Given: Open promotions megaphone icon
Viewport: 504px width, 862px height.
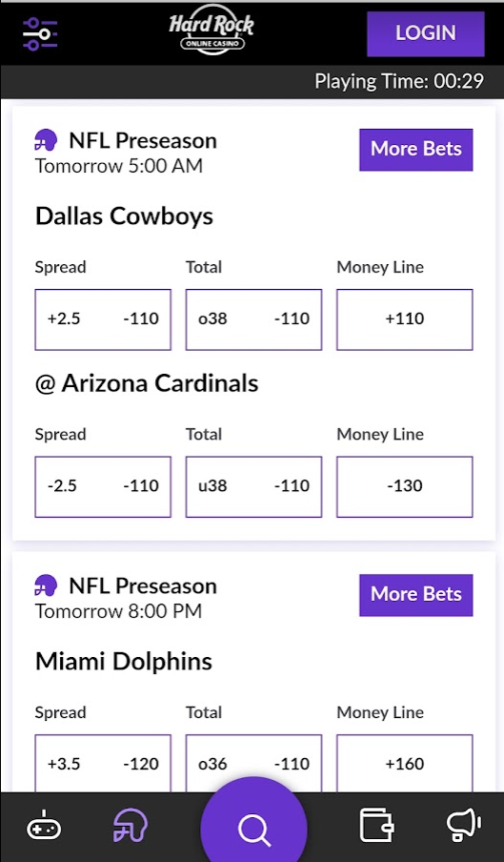Looking at the screenshot, I should tap(464, 825).
